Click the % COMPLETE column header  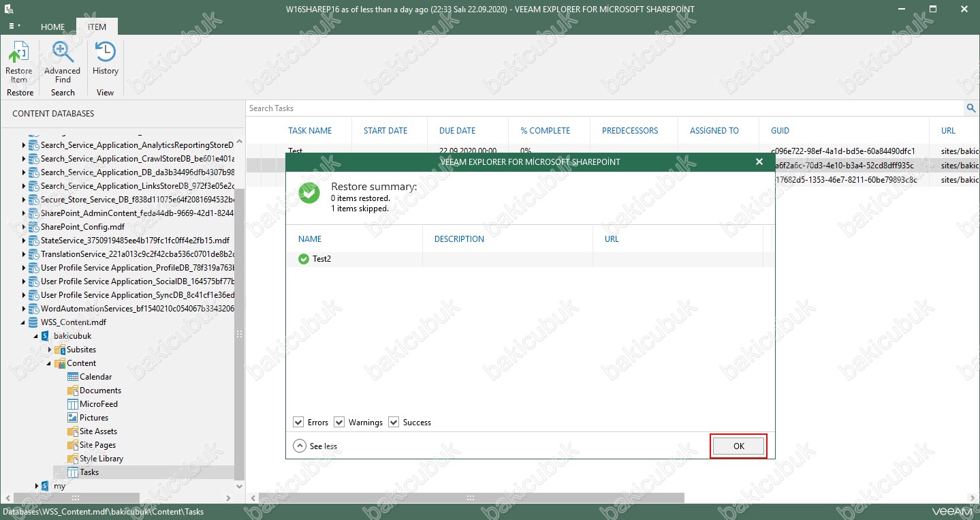[x=546, y=130]
